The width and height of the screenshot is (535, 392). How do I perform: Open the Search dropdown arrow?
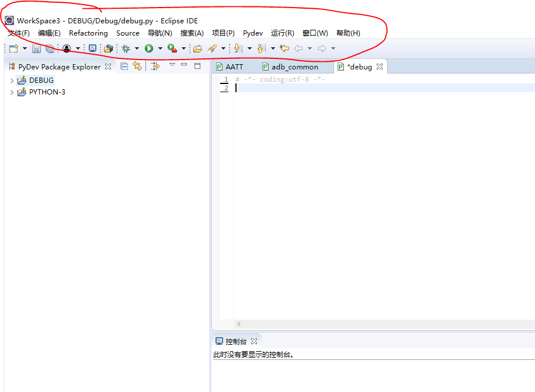click(223, 48)
